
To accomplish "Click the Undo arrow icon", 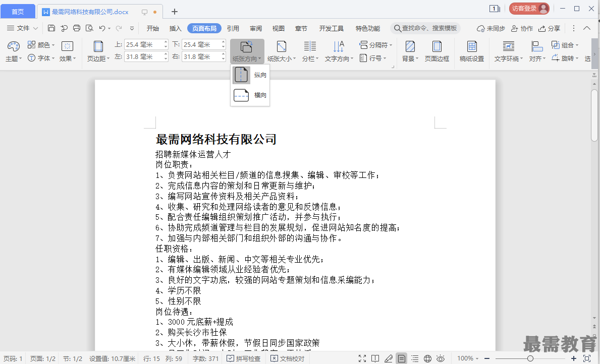I will pos(102,28).
